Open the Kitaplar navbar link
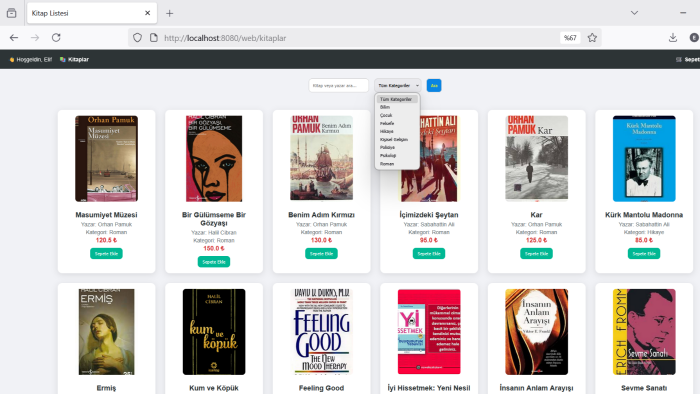700x394 pixels. point(75,59)
